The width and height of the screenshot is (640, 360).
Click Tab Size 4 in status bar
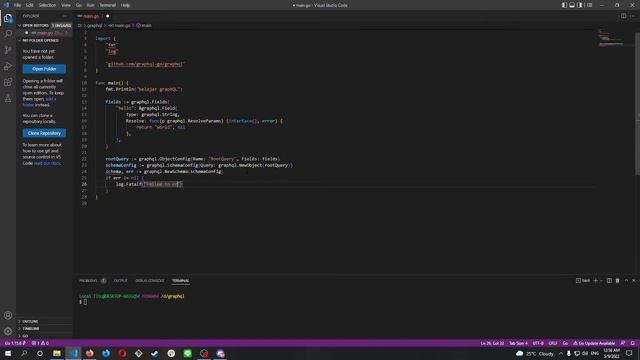518,343
